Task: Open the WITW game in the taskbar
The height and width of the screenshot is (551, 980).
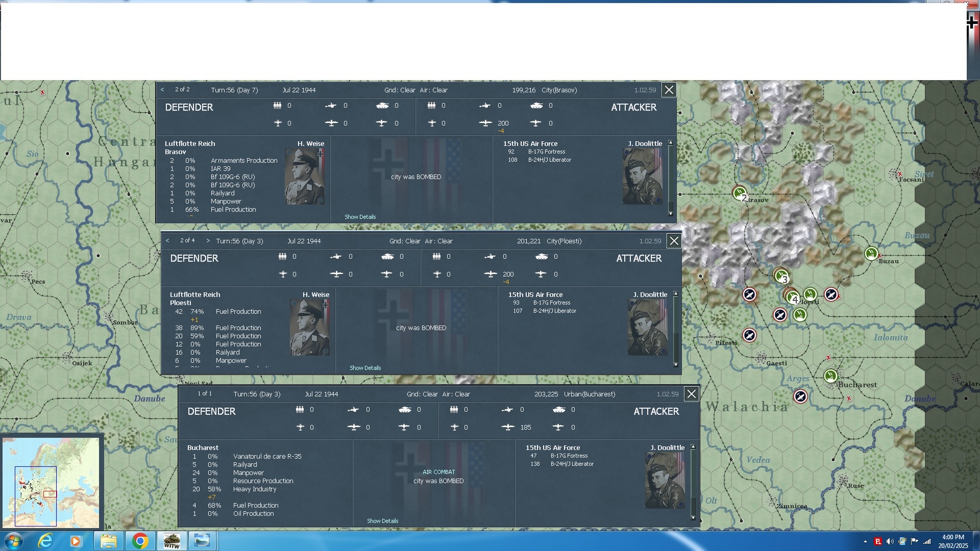Action: coord(171,541)
